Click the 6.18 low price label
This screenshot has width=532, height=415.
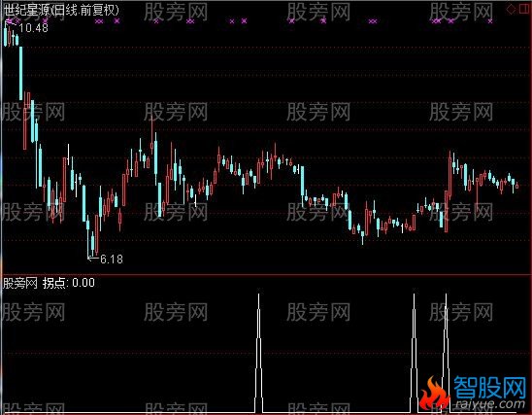pyautogui.click(x=112, y=259)
